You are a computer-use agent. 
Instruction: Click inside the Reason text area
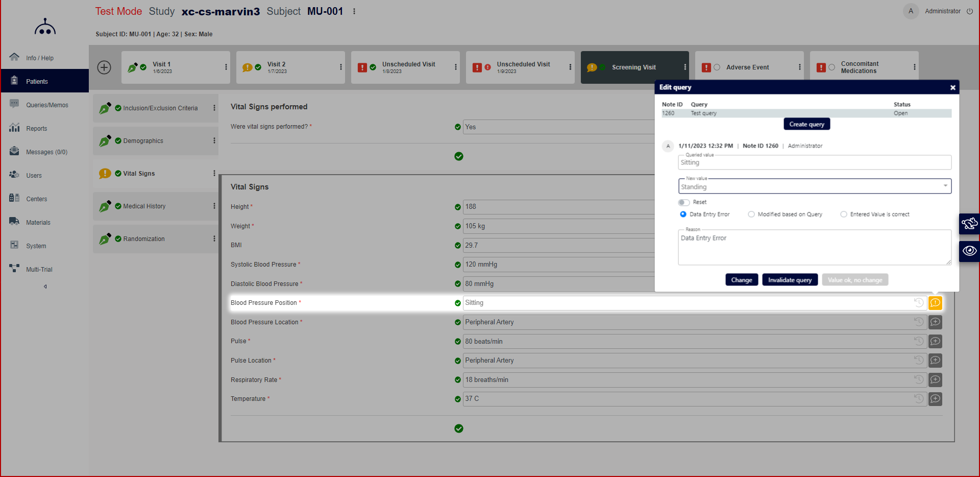[x=814, y=247]
